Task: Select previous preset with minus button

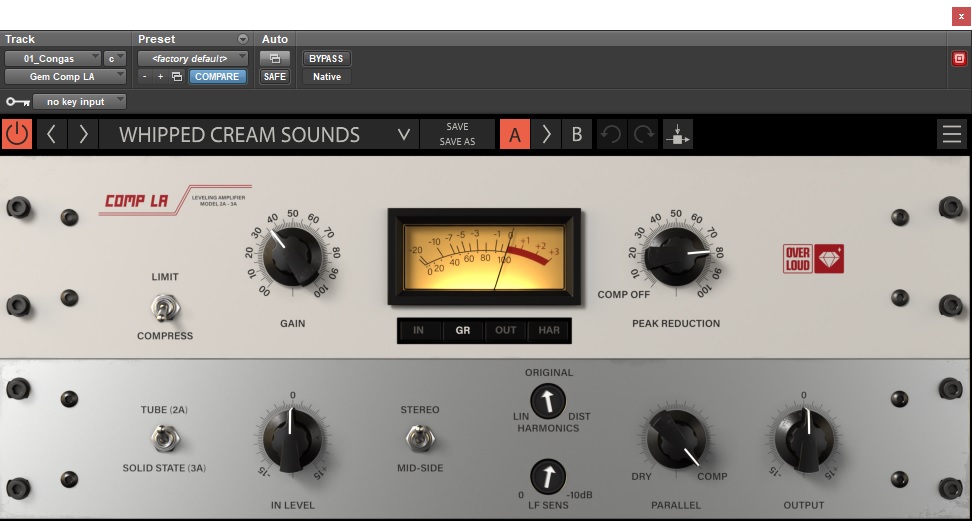Action: coord(144,77)
